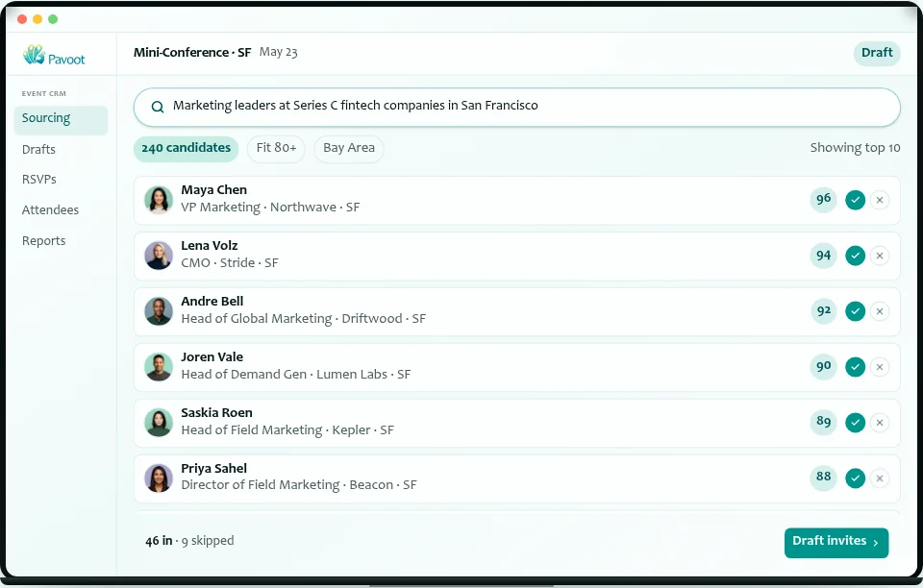The image size is (923, 588).
Task: Click the 'Mini-Conference · SF' title
Action: [192, 52]
